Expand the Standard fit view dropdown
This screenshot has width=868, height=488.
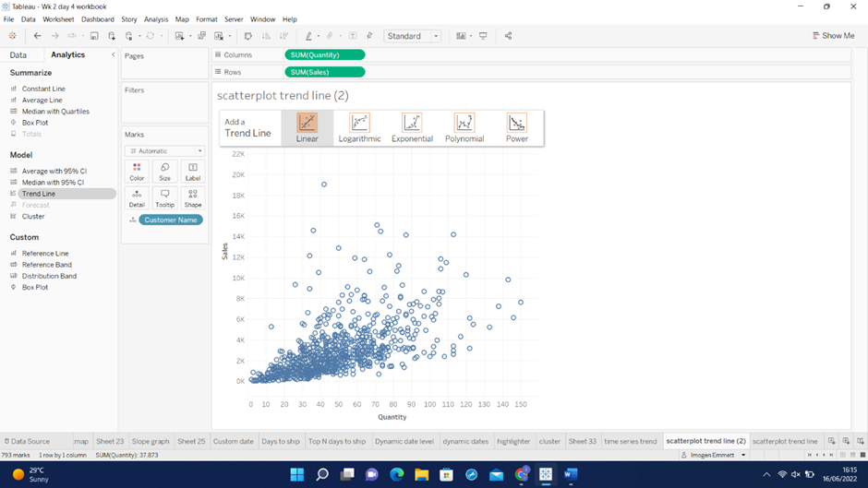tap(413, 36)
